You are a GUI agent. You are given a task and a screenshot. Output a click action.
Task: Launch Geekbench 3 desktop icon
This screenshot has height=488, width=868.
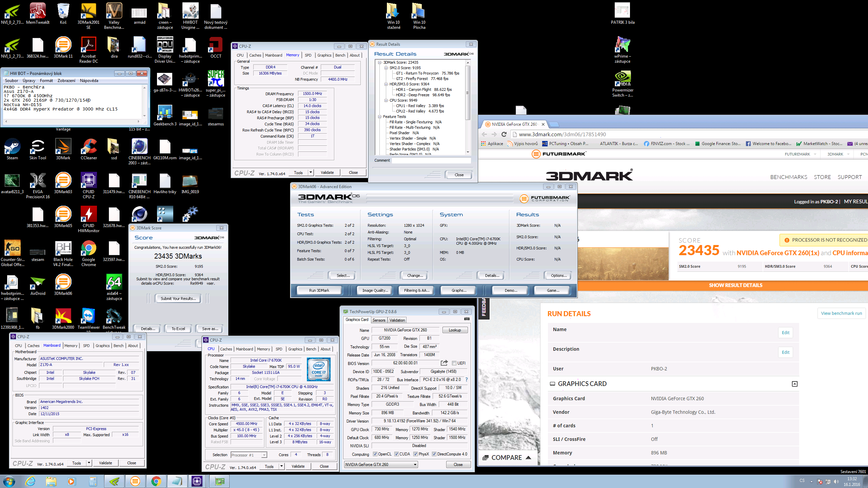[165, 115]
